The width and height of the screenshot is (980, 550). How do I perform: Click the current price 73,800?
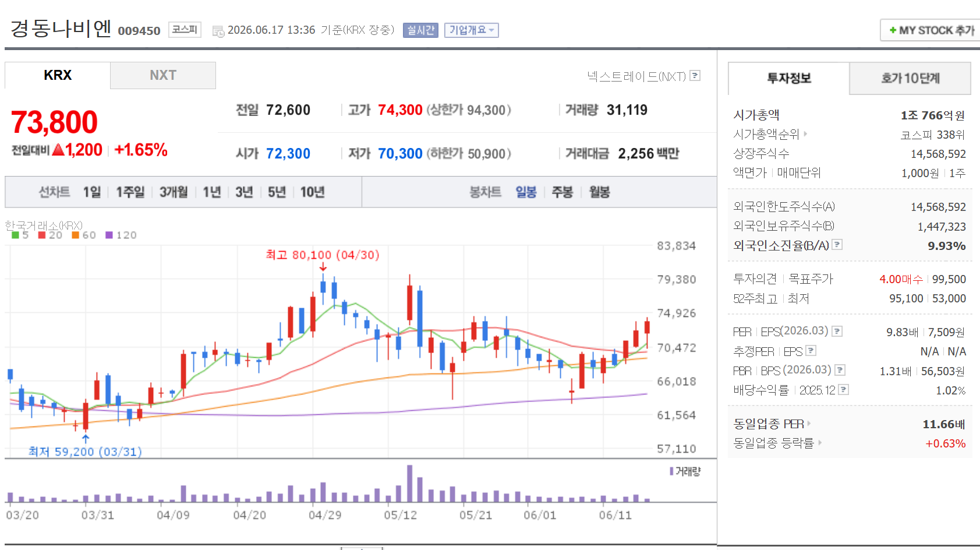tap(54, 122)
